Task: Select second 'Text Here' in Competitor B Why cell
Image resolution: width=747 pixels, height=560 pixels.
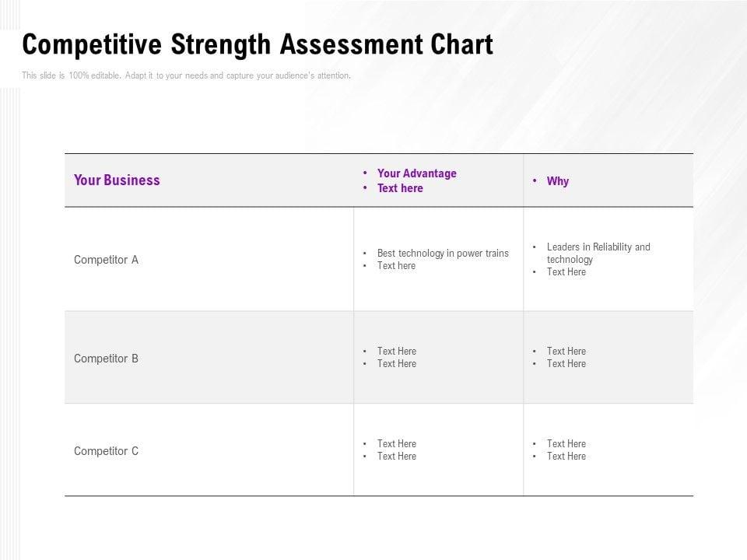Action: 566,364
